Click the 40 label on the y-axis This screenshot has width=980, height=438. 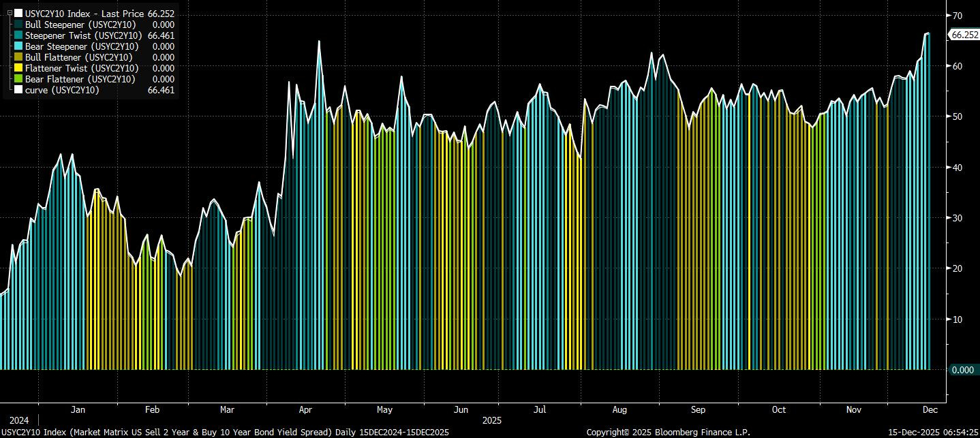958,167
